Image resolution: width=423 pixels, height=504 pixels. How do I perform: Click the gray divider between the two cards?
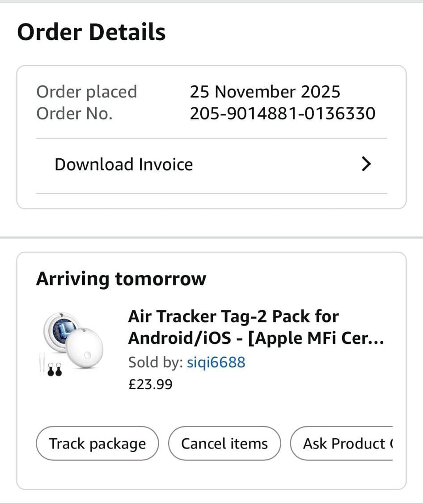(211, 238)
